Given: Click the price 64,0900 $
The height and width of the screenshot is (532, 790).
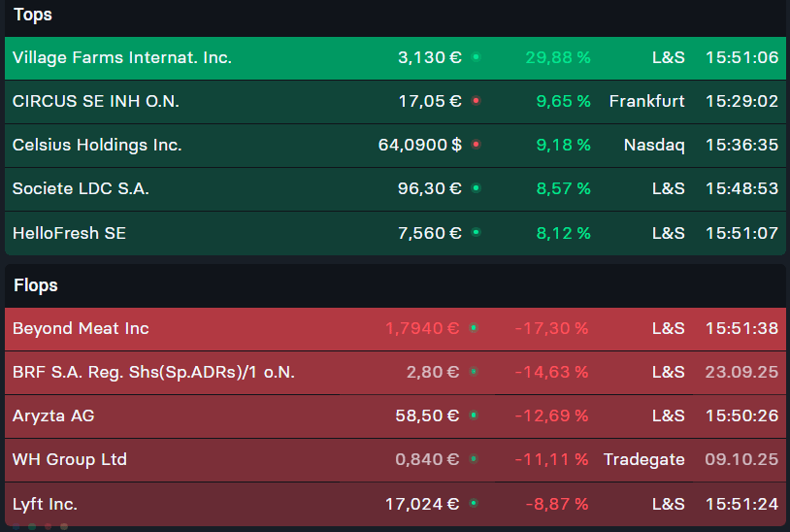Looking at the screenshot, I should (420, 145).
